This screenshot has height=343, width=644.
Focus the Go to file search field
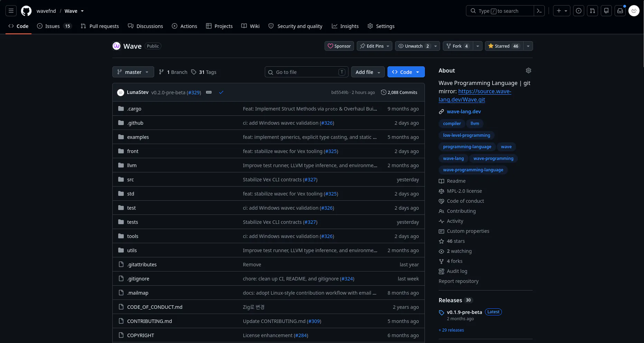click(x=307, y=72)
